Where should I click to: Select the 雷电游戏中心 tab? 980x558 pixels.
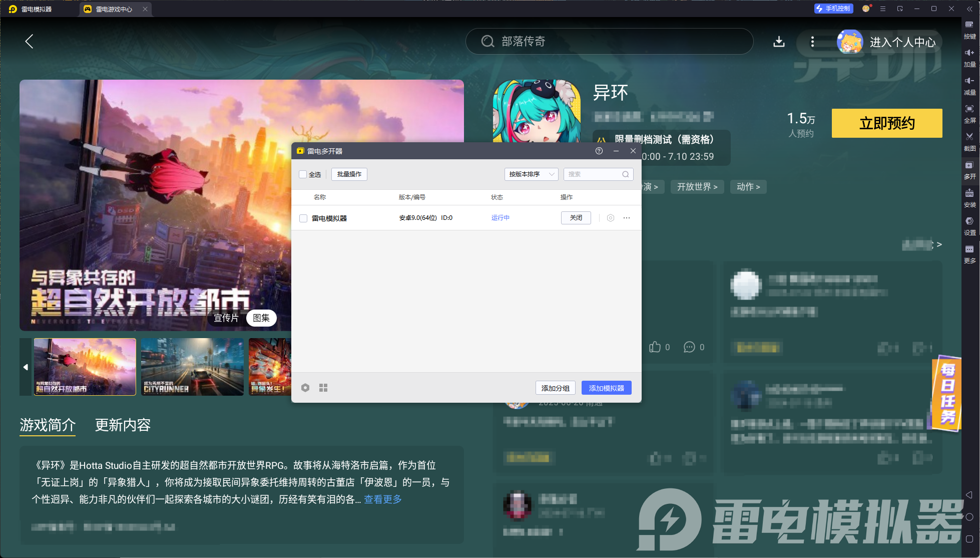tap(114, 9)
